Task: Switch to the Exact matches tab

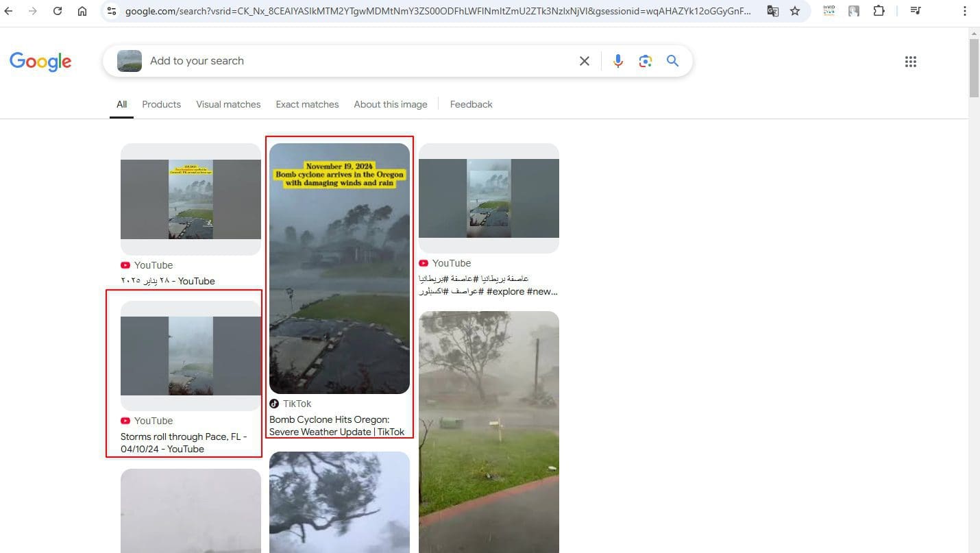Action: coord(307,104)
